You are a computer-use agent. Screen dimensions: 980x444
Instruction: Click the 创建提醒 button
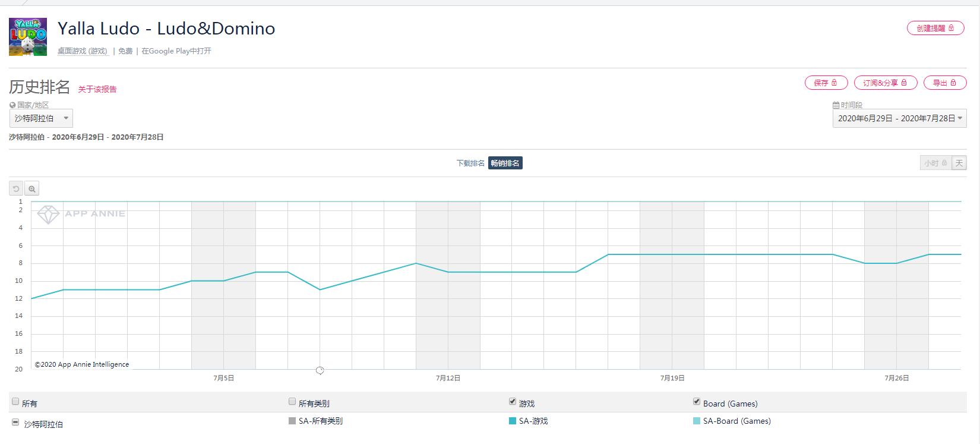point(935,28)
